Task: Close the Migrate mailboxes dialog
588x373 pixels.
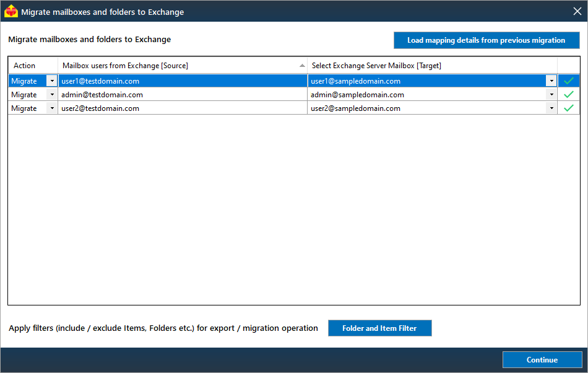Action: [x=577, y=11]
